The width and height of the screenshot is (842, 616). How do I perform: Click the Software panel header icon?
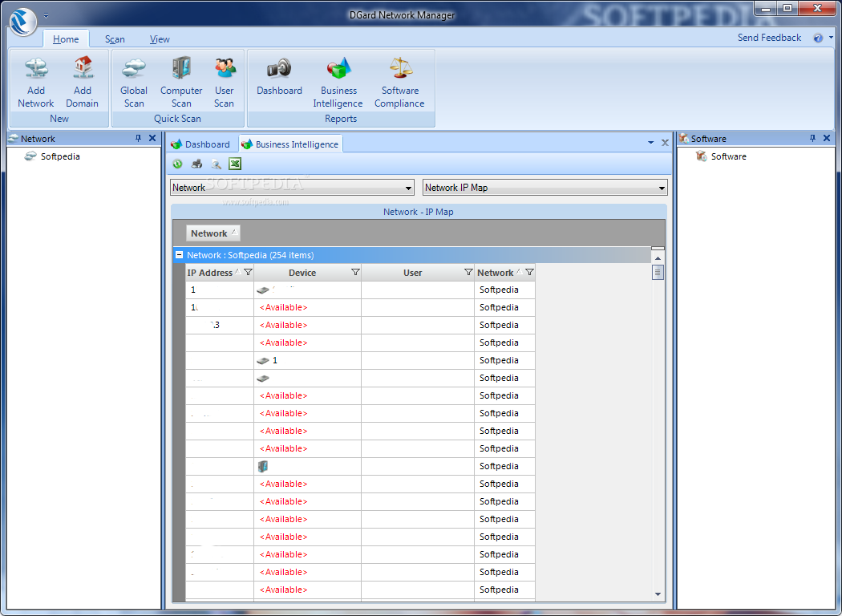(x=683, y=138)
